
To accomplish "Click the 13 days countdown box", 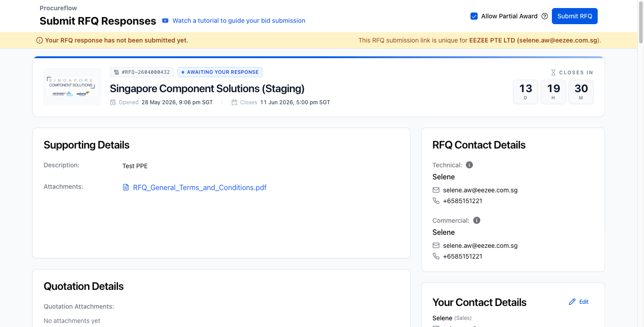I will pyautogui.click(x=525, y=92).
